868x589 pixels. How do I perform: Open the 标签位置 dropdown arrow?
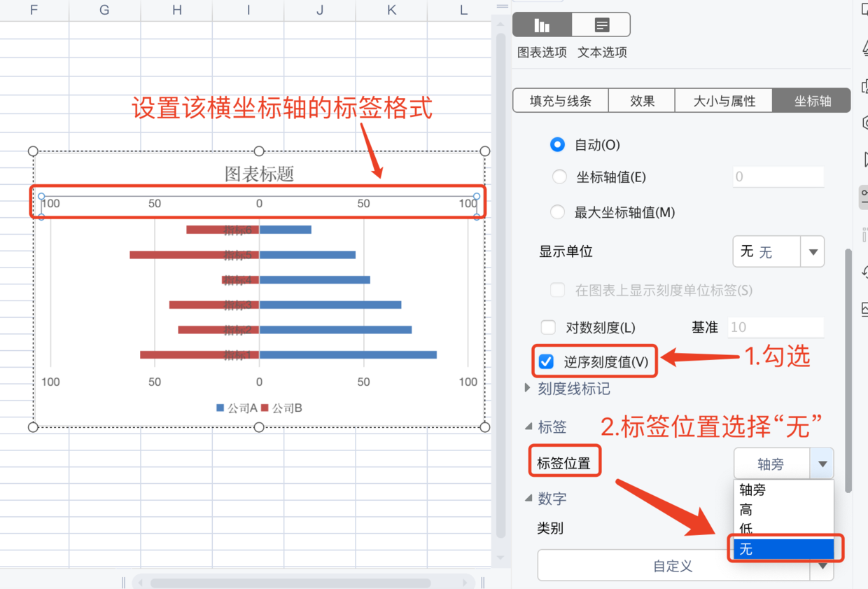pos(822,464)
